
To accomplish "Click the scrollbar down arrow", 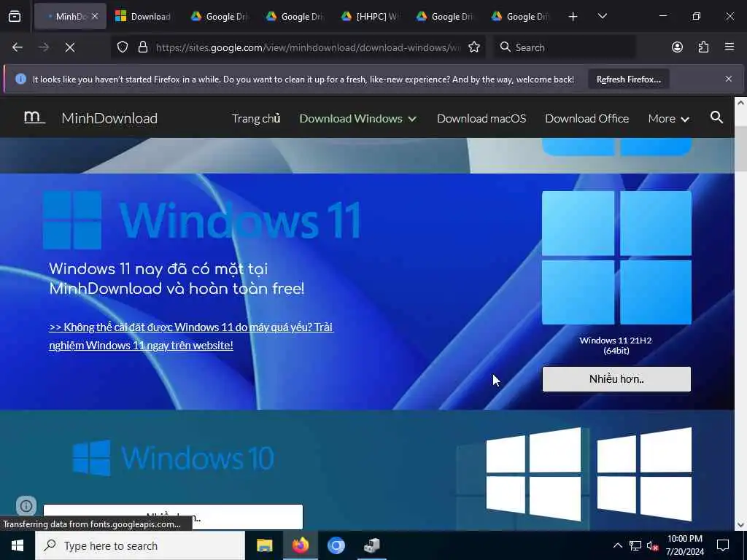I will point(740,525).
